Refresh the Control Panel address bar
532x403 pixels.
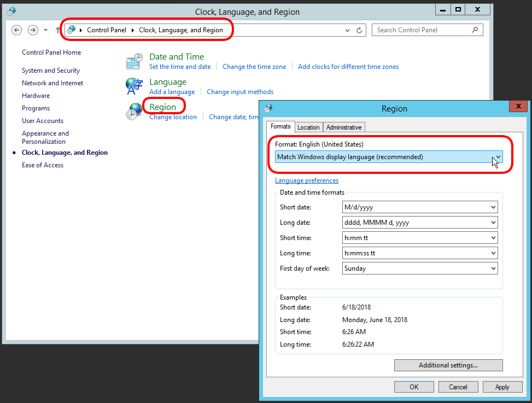pyautogui.click(x=359, y=31)
